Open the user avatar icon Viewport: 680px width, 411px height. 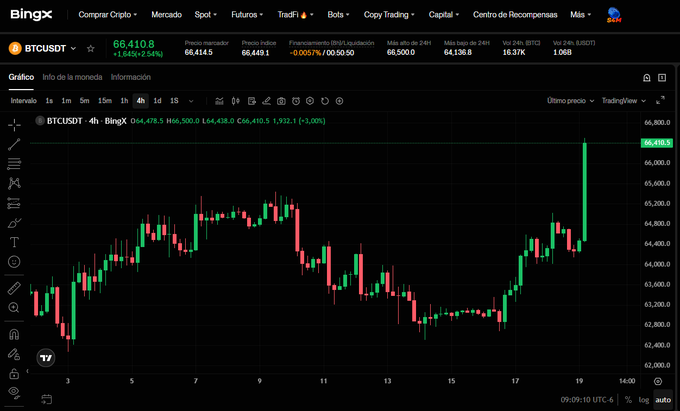pyautogui.click(x=614, y=15)
